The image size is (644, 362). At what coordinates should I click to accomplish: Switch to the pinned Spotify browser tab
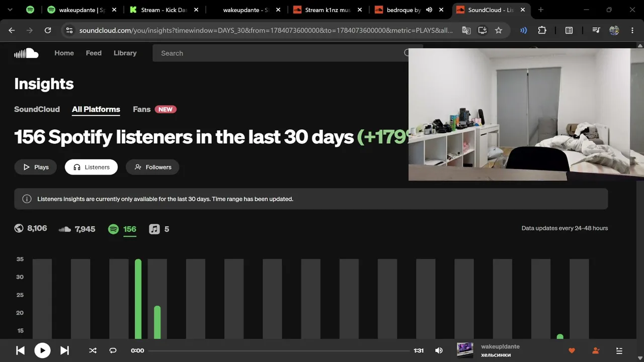coord(30,10)
